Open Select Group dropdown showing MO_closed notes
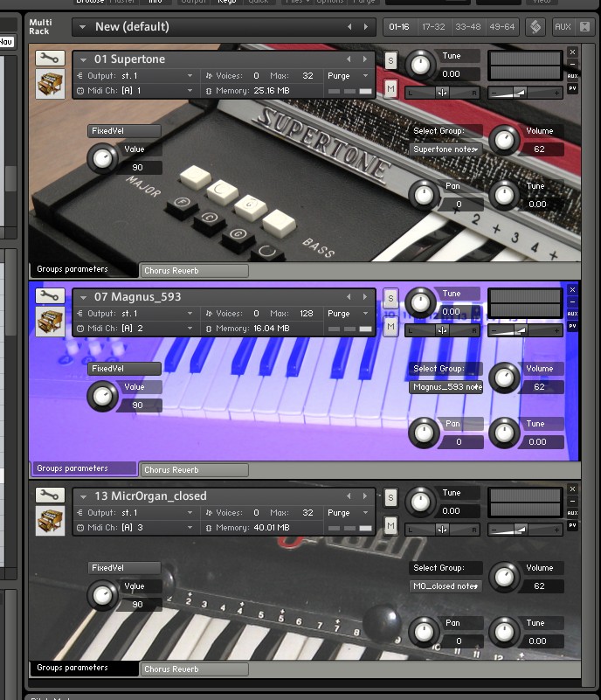601x700 pixels. [x=446, y=586]
